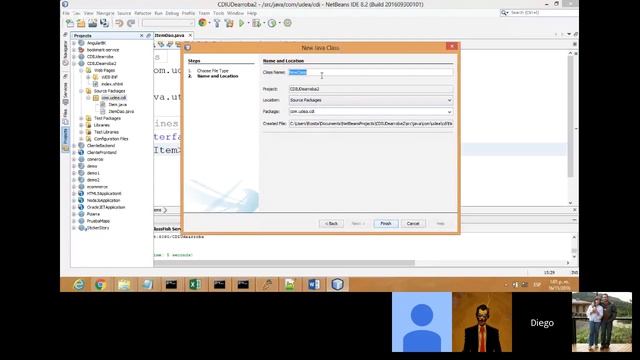The width and height of the screenshot is (640, 360).
Task: Click the Class Name input field
Action: (371, 72)
